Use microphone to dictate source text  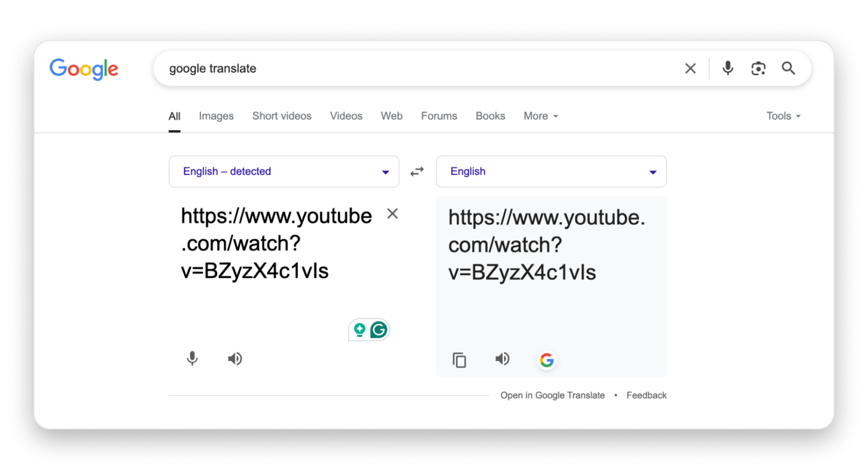(x=193, y=359)
